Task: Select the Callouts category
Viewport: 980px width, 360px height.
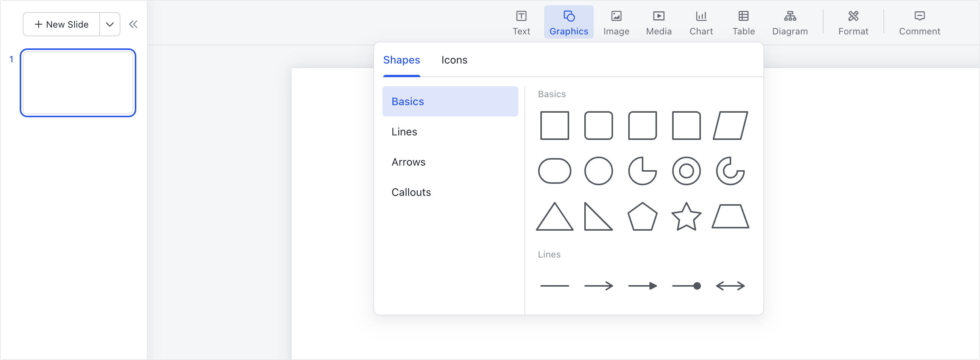Action: click(x=450, y=192)
